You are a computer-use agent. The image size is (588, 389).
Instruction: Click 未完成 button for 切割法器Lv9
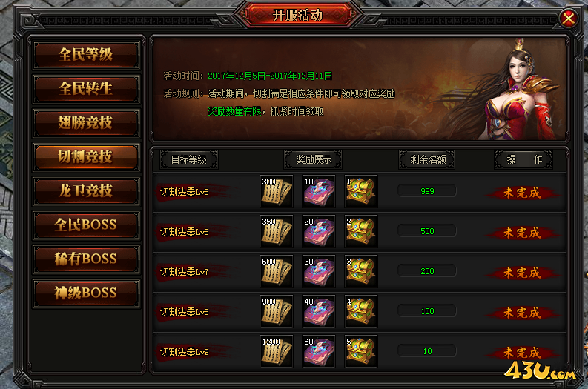pyautogui.click(x=522, y=353)
